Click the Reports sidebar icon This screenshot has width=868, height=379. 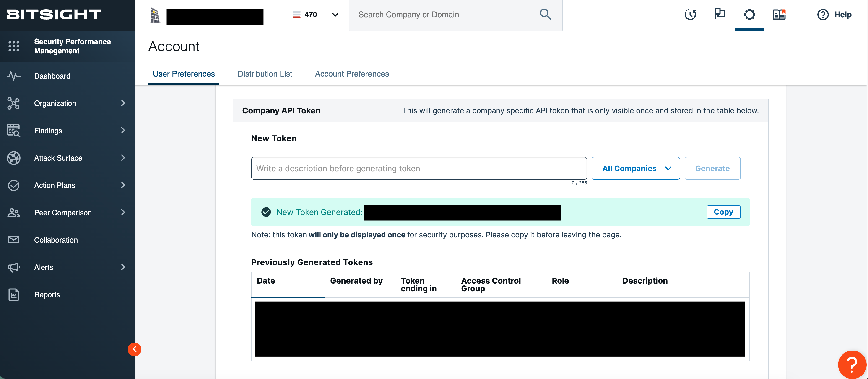[x=13, y=294]
